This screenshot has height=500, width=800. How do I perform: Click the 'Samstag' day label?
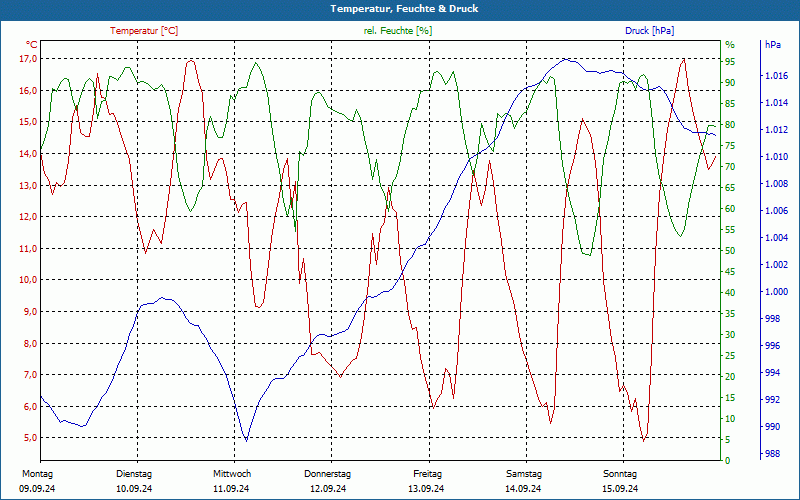tap(524, 474)
